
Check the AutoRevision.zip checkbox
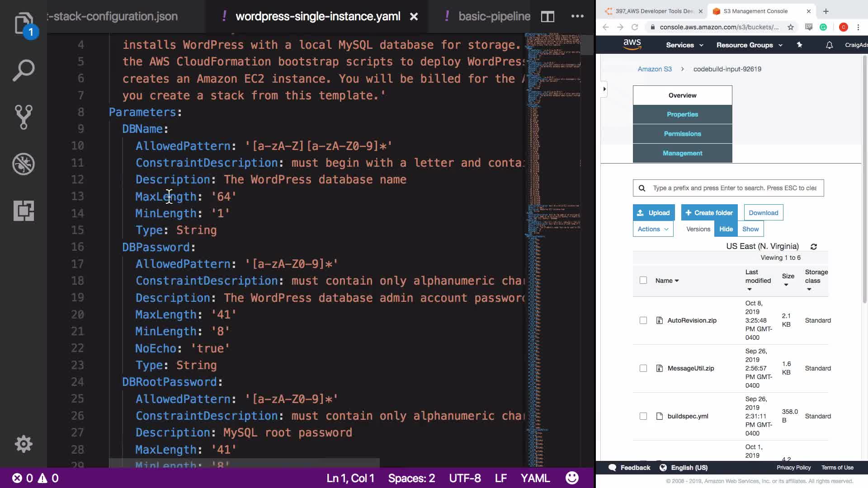coord(643,320)
